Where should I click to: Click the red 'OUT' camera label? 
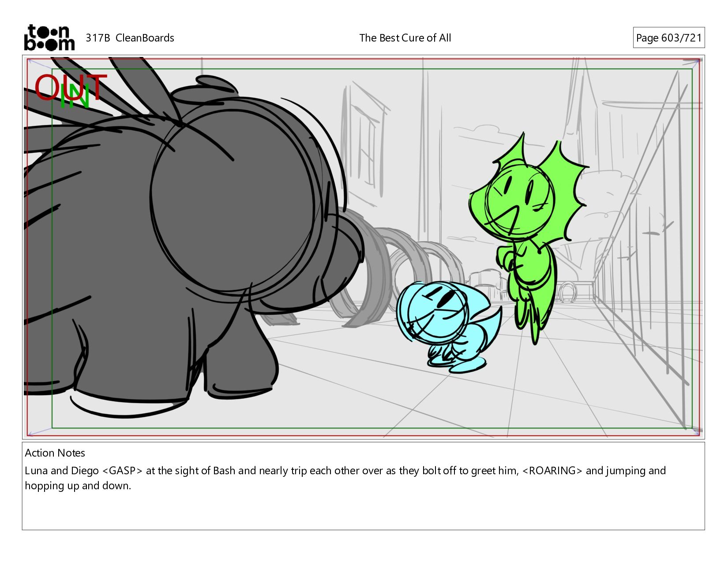click(71, 87)
